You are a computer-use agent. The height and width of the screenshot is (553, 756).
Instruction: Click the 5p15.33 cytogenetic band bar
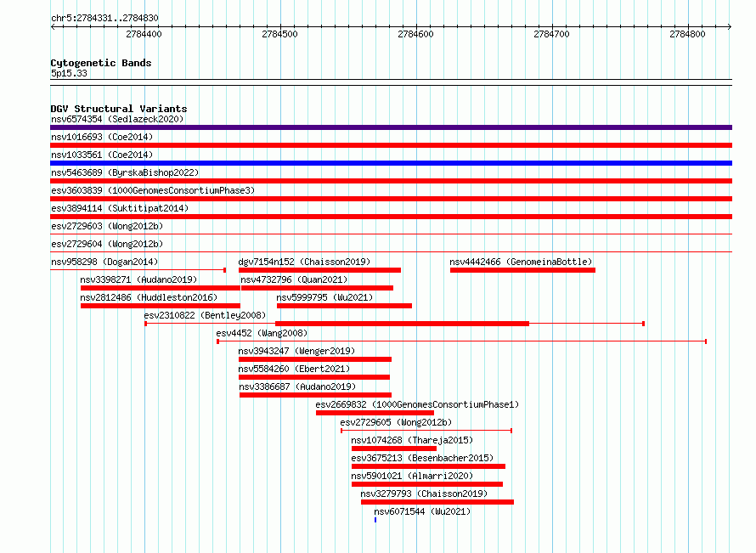click(391, 82)
